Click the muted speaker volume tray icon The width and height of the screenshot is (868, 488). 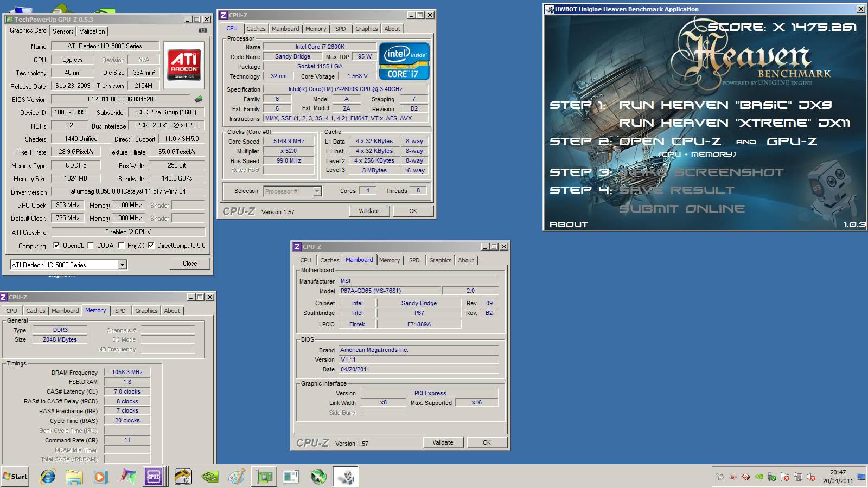click(x=811, y=477)
